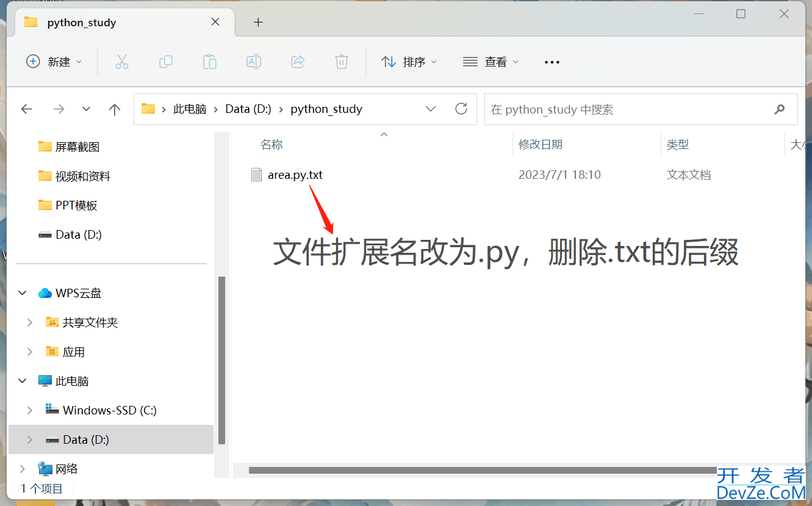Select 共享文件夹 in navigation pane
The width and height of the screenshot is (812, 506).
click(x=82, y=322)
